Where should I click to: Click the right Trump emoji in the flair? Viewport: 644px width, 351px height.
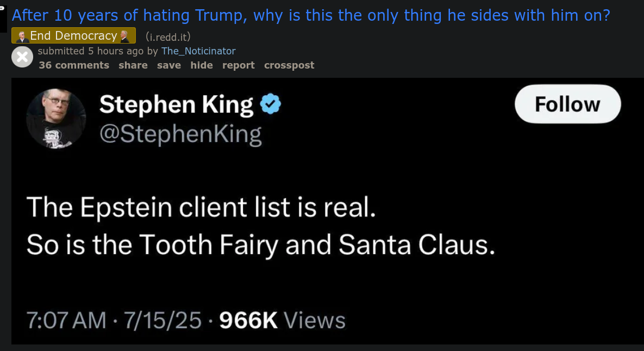click(123, 35)
